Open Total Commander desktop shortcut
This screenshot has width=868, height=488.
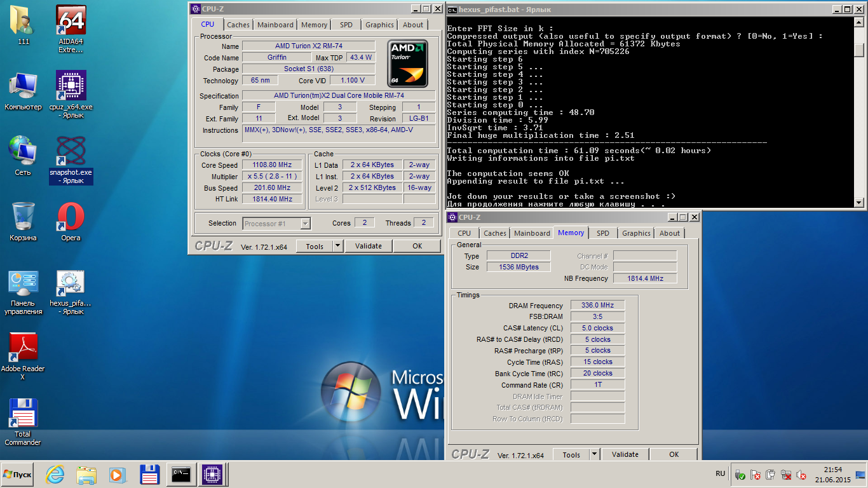click(24, 422)
